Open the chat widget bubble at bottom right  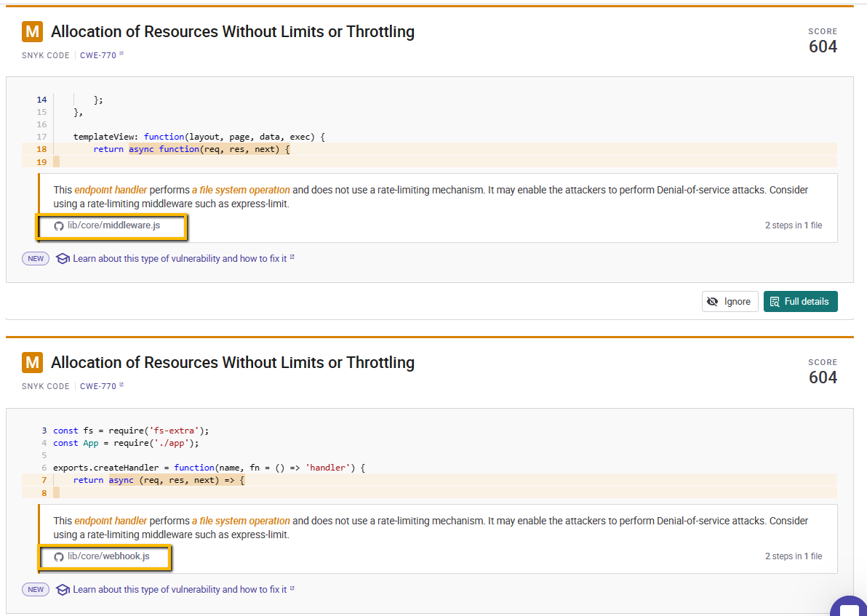pos(850,606)
